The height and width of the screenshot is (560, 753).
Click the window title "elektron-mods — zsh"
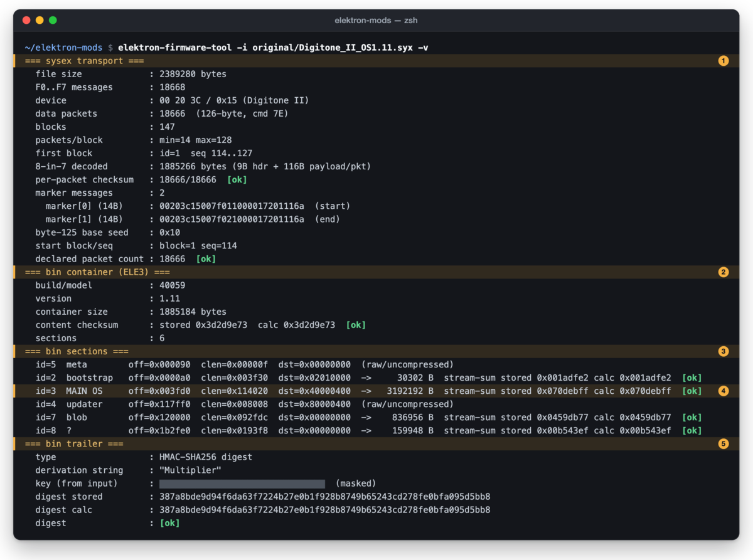pos(376,20)
